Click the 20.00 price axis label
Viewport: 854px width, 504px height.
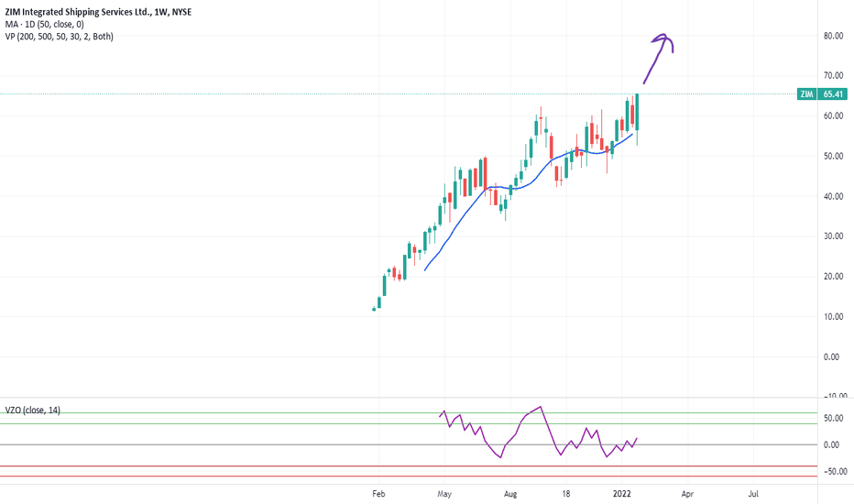[x=833, y=277]
